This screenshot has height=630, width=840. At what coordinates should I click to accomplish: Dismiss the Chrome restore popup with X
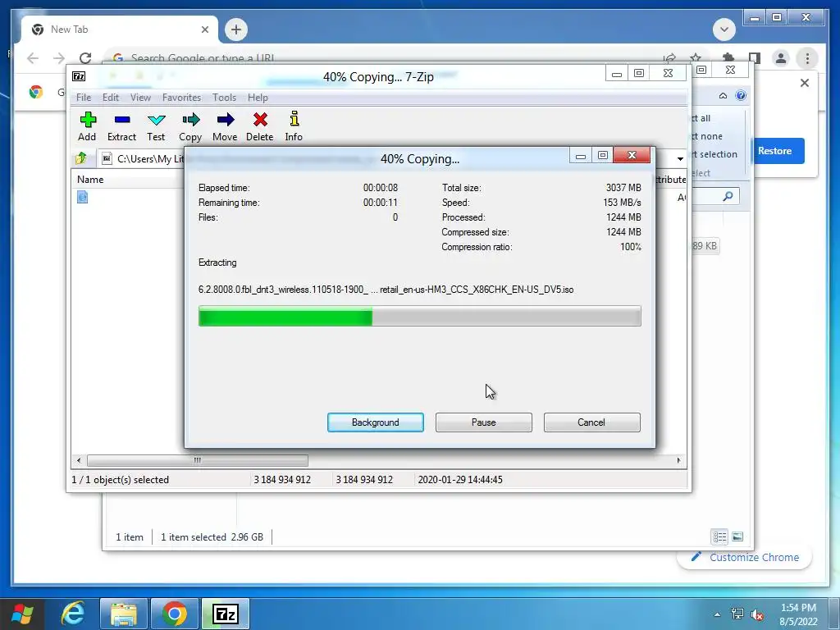pos(805,83)
